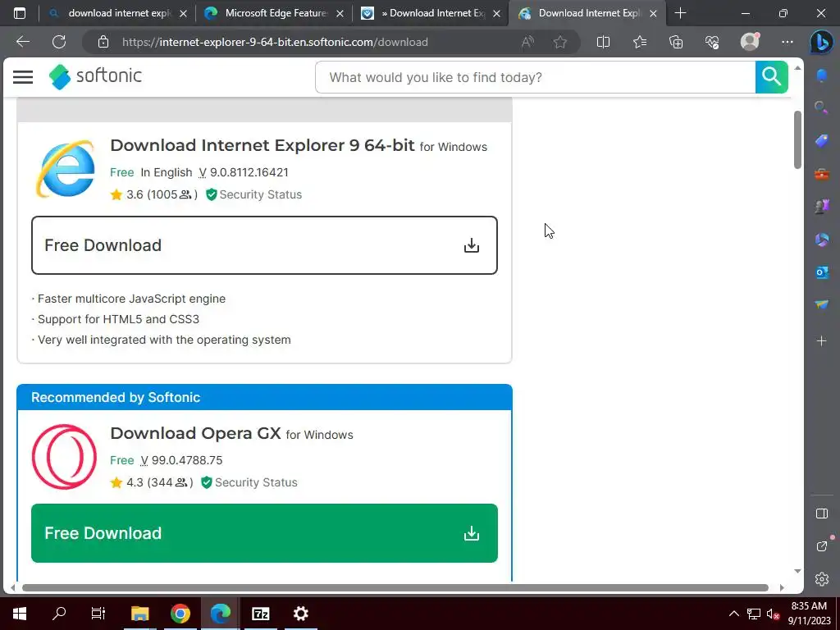Click the green Free Download button for Opera GX
Screen dimensions: 840x630
pos(264,533)
